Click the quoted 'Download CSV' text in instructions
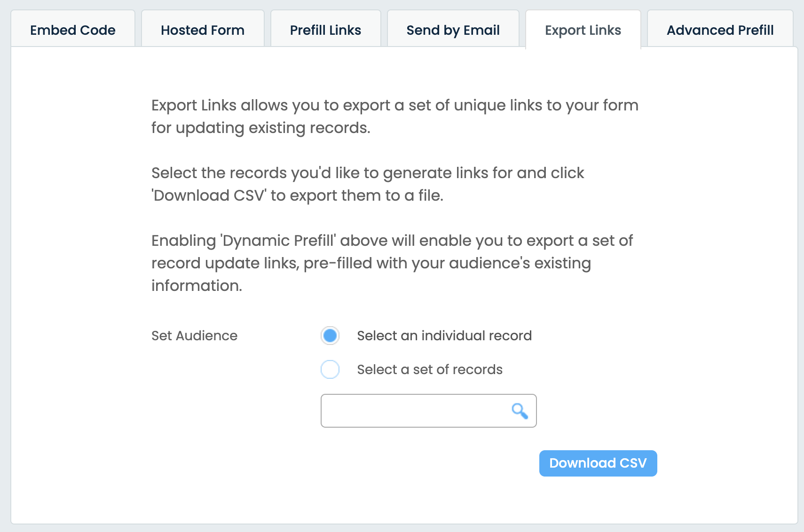Viewport: 804px width, 532px height. [209, 196]
